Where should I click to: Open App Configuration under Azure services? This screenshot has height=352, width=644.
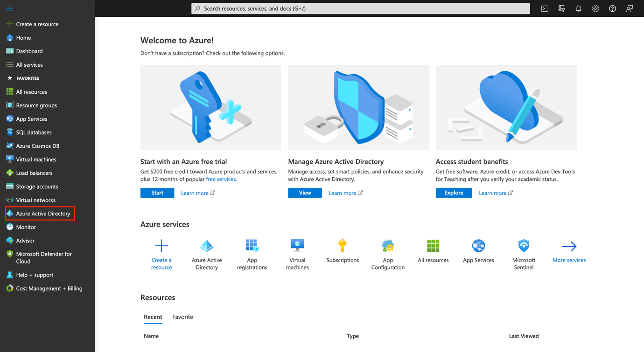388,254
